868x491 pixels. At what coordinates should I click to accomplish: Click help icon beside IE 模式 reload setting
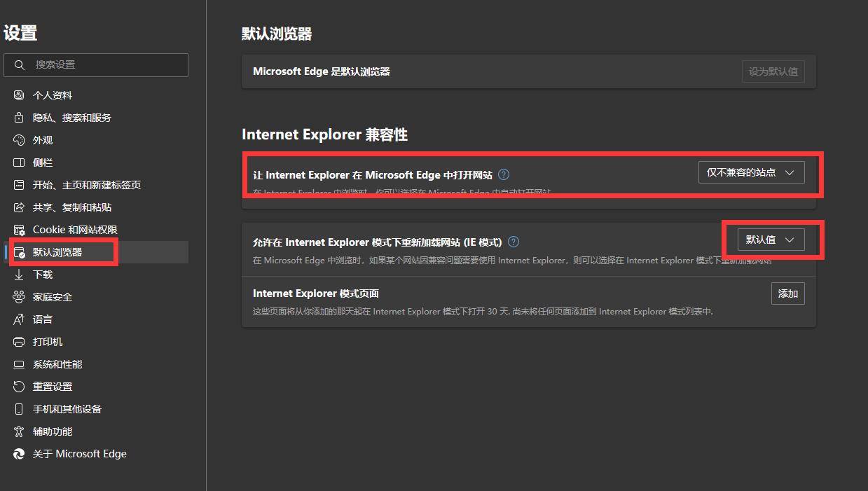(514, 242)
